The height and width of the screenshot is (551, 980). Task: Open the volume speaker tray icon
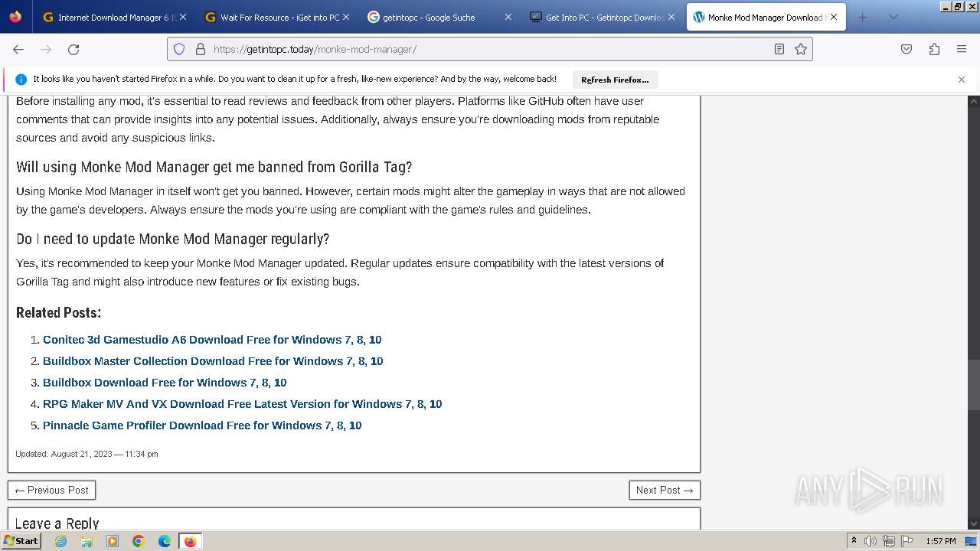point(871,541)
